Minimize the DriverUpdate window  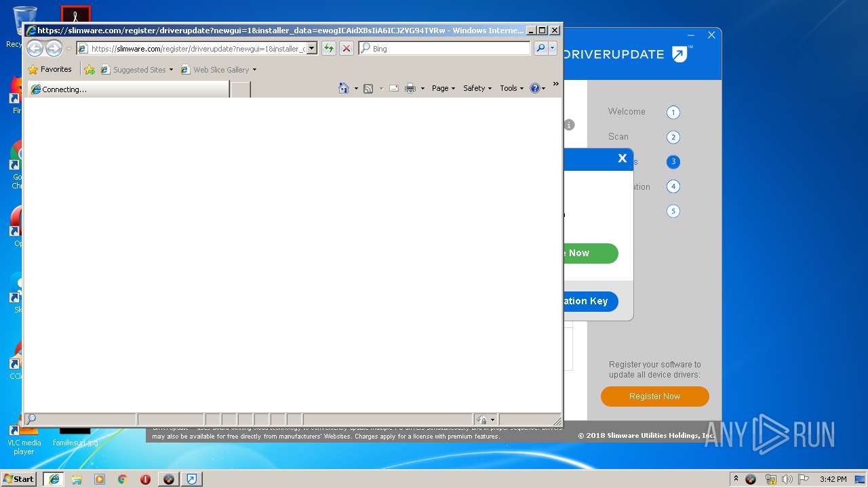coord(691,35)
